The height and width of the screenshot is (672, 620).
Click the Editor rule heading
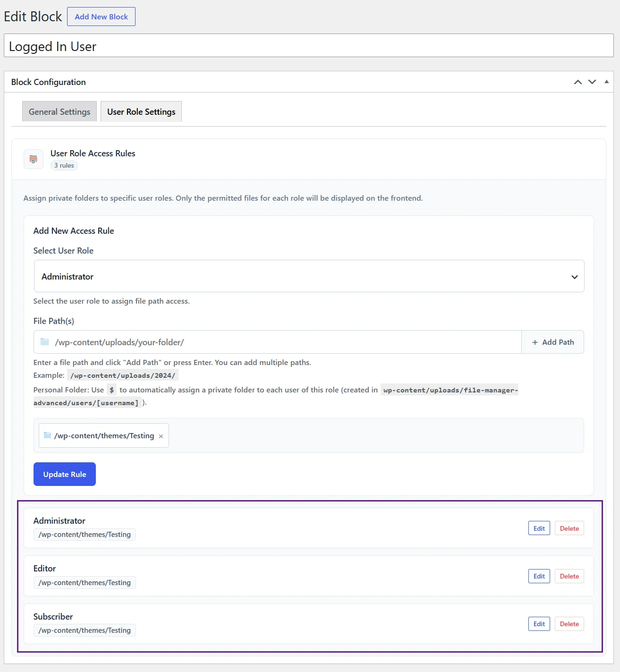click(44, 569)
